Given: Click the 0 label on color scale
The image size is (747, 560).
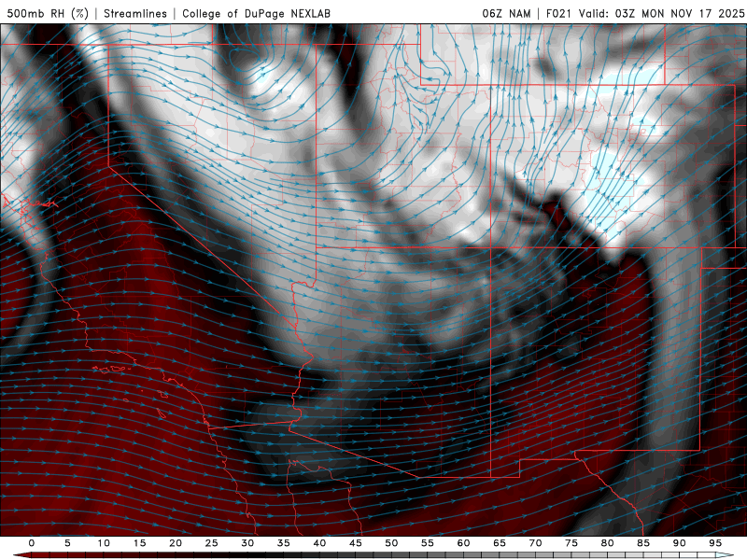Looking at the screenshot, I should tap(32, 543).
